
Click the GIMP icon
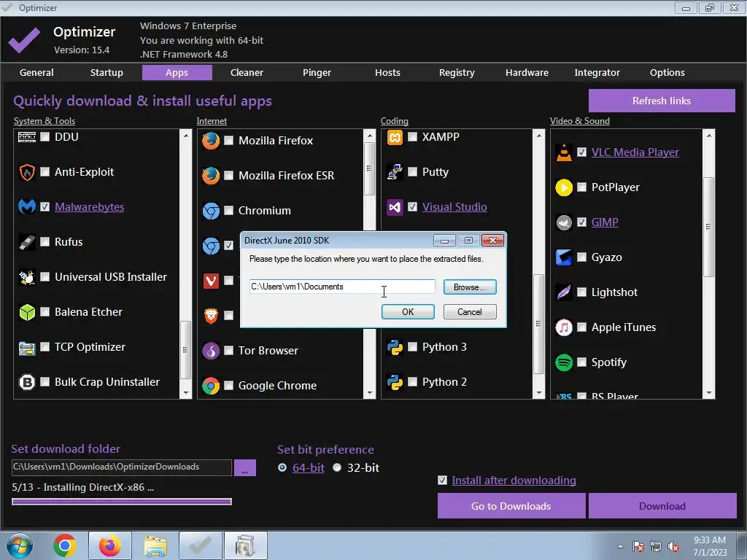564,222
